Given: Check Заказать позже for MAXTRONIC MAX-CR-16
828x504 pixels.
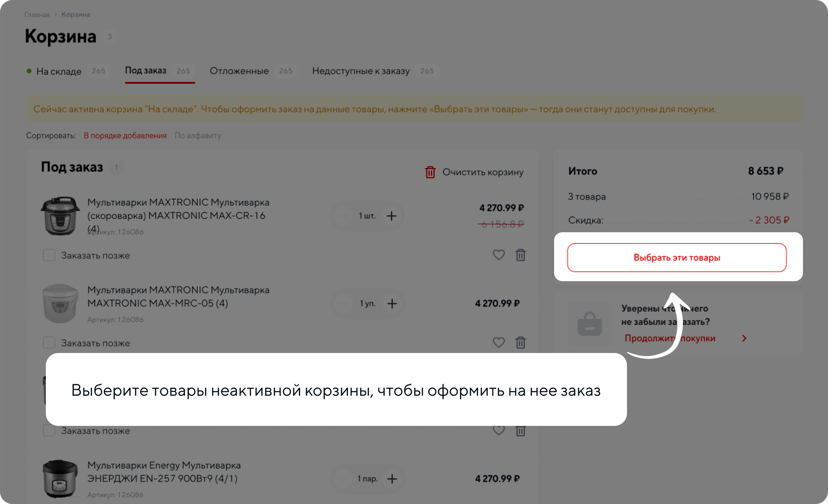Looking at the screenshot, I should pyautogui.click(x=49, y=255).
